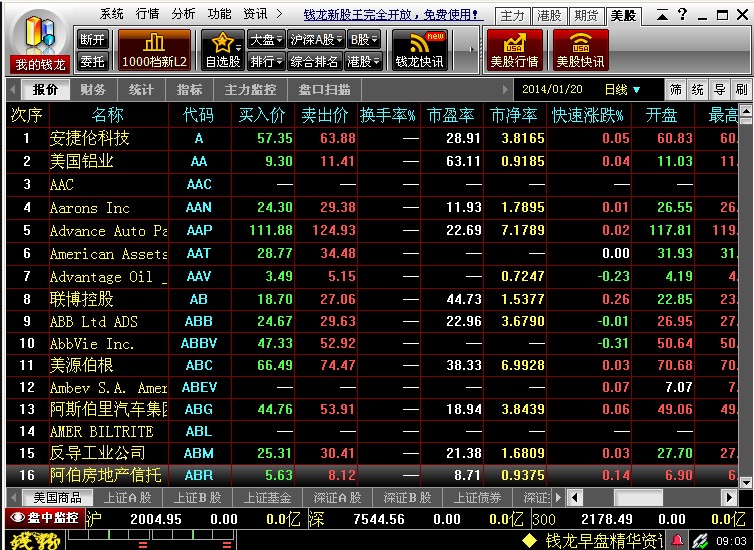Click 1000档新L2 bar-chart icon button
This screenshot has width=754, height=550.
click(154, 50)
